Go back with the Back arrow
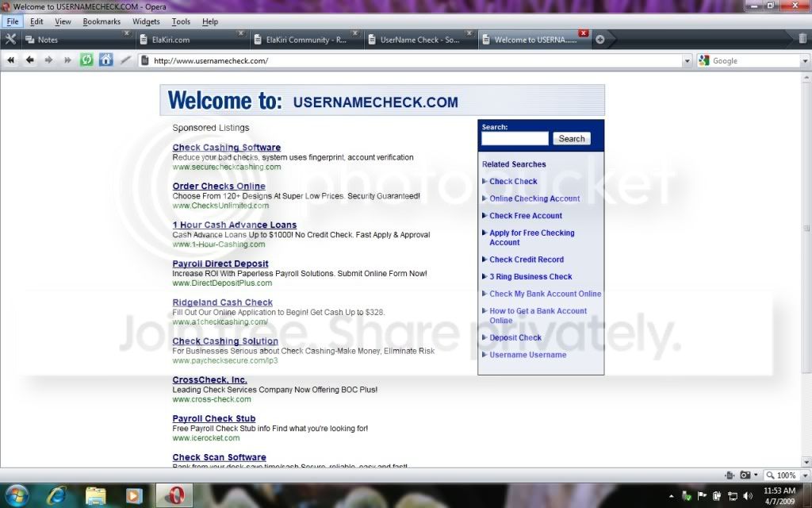The image size is (812, 508). pos(30,60)
